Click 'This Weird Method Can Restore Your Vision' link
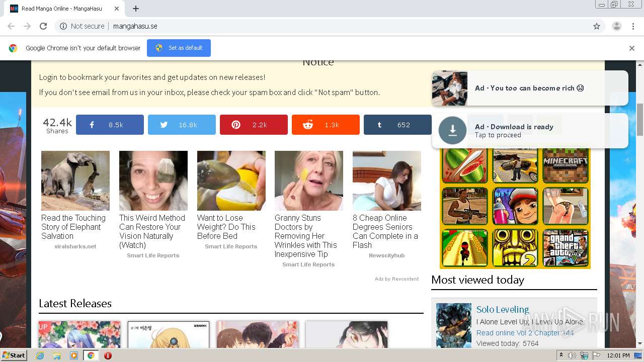Screen dimensions: 644x362 152,231
